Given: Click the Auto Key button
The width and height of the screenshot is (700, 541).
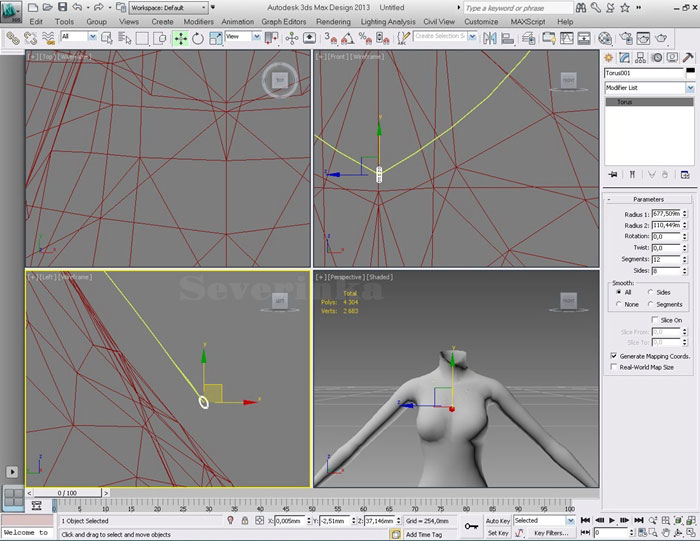Looking at the screenshot, I should pyautogui.click(x=497, y=521).
